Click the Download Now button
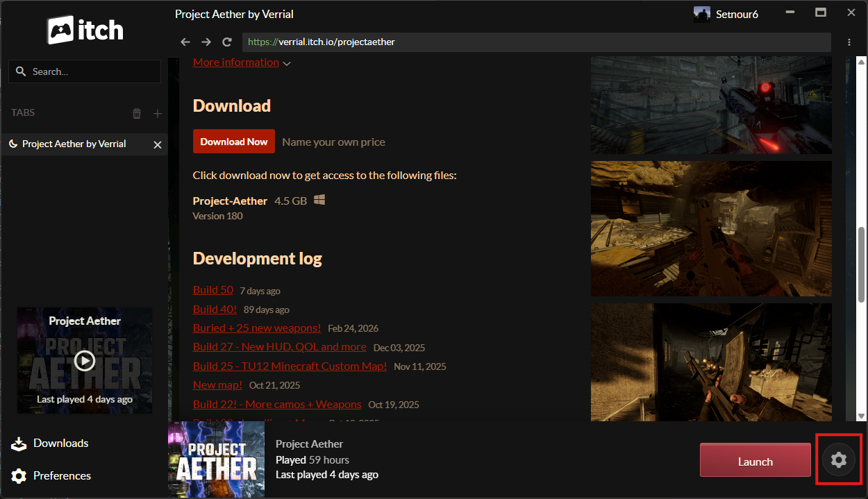The height and width of the screenshot is (499, 868). click(234, 142)
